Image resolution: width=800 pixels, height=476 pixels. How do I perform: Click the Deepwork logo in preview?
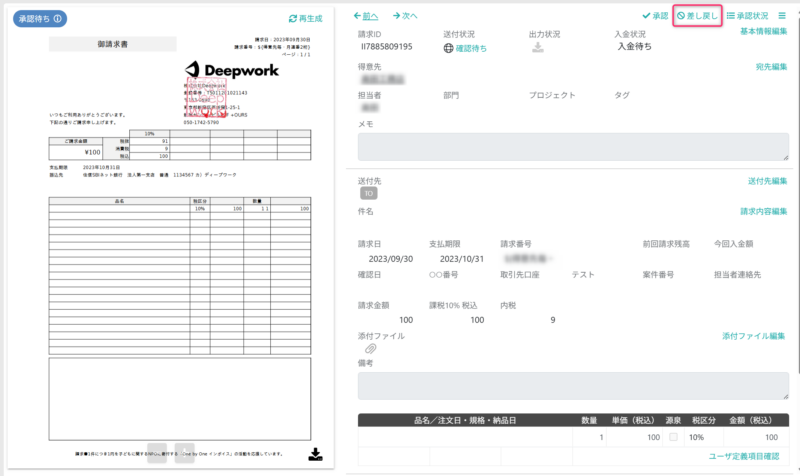coord(232,70)
